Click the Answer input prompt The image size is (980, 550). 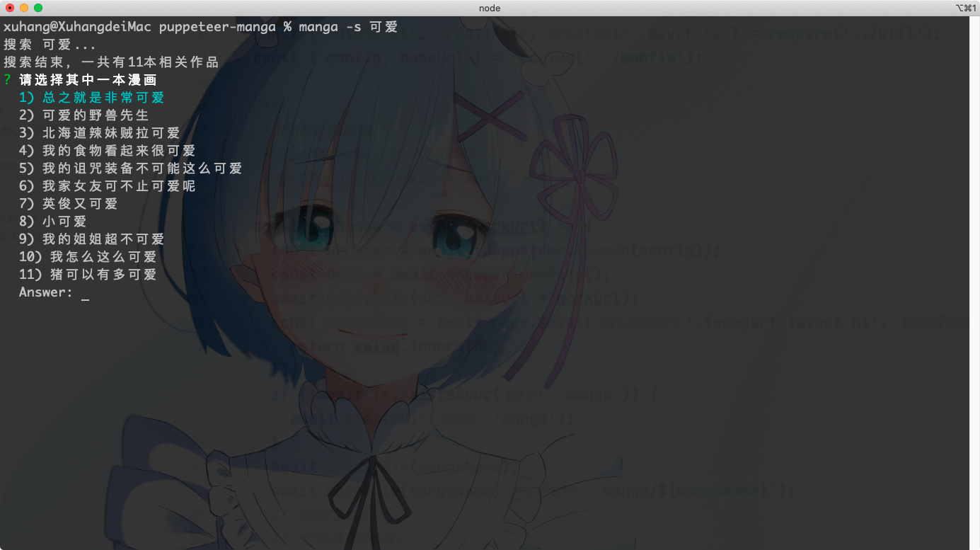pyautogui.click(x=54, y=292)
